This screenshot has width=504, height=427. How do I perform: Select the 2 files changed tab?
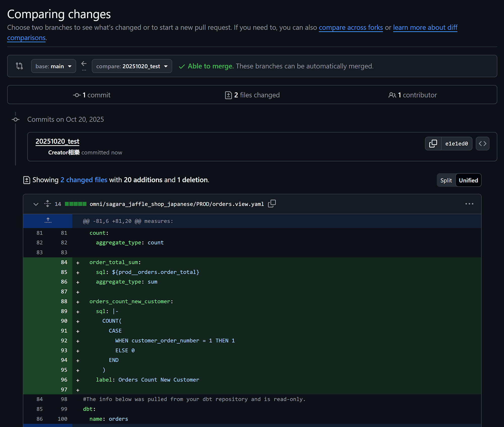(x=252, y=95)
